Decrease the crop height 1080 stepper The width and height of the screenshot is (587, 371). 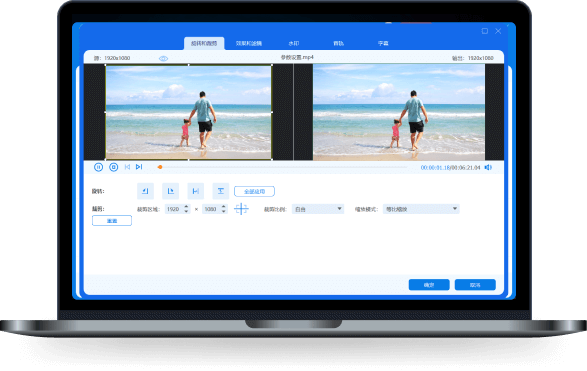pos(223,212)
